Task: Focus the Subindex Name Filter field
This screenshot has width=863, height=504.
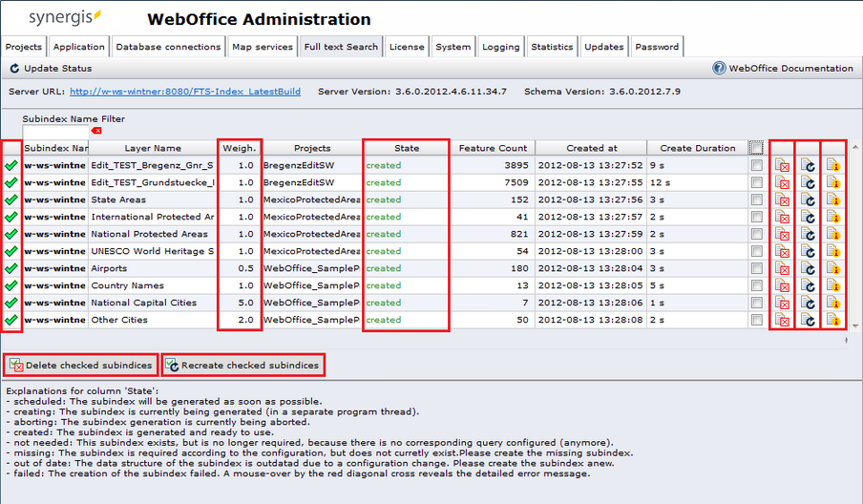Action: 55,132
